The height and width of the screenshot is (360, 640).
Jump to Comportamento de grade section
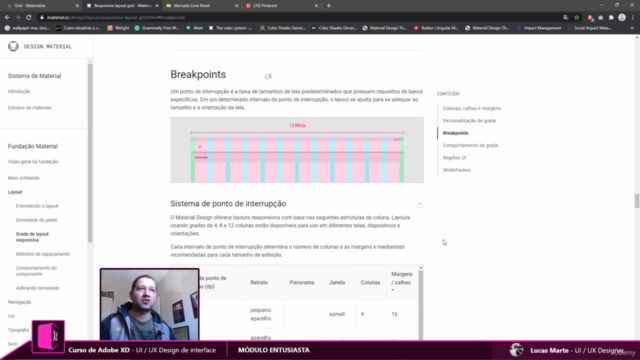click(x=471, y=145)
